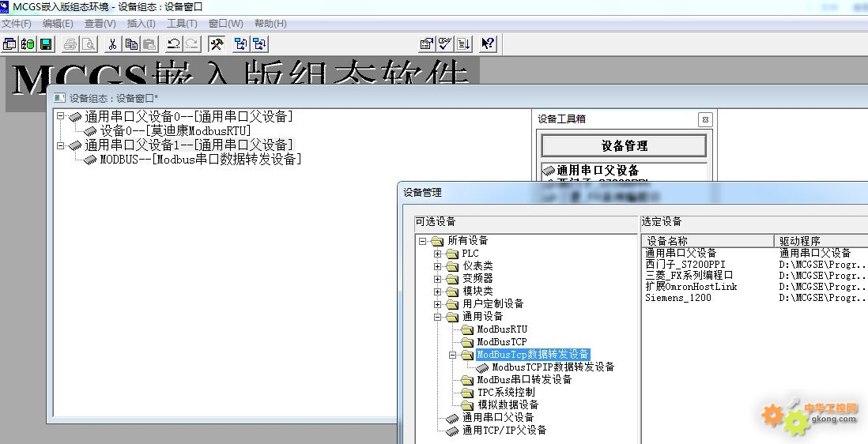Screen dimensions: 868x444
Task: Click the 通用TCP/IP父设备 device icon
Action: (451, 431)
